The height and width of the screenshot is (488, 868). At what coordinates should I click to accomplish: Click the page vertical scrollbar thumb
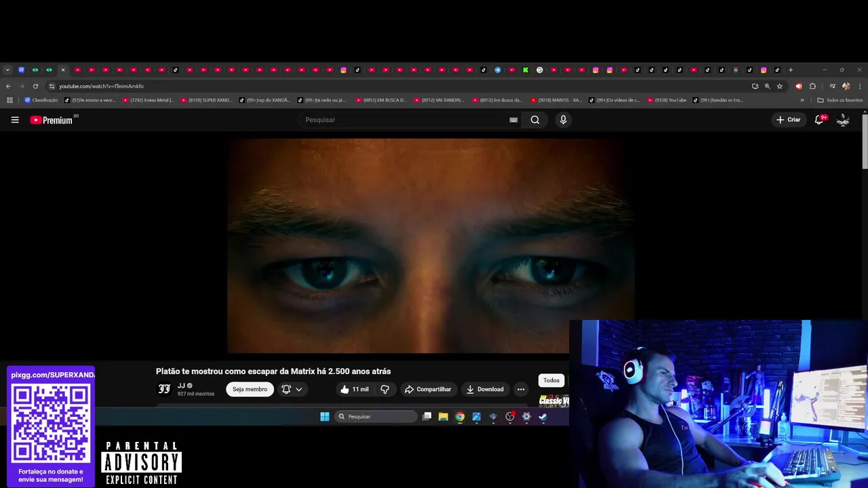click(x=865, y=142)
